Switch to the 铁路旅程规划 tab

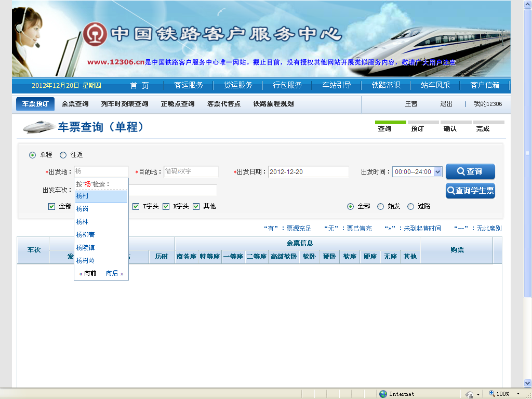coord(273,104)
